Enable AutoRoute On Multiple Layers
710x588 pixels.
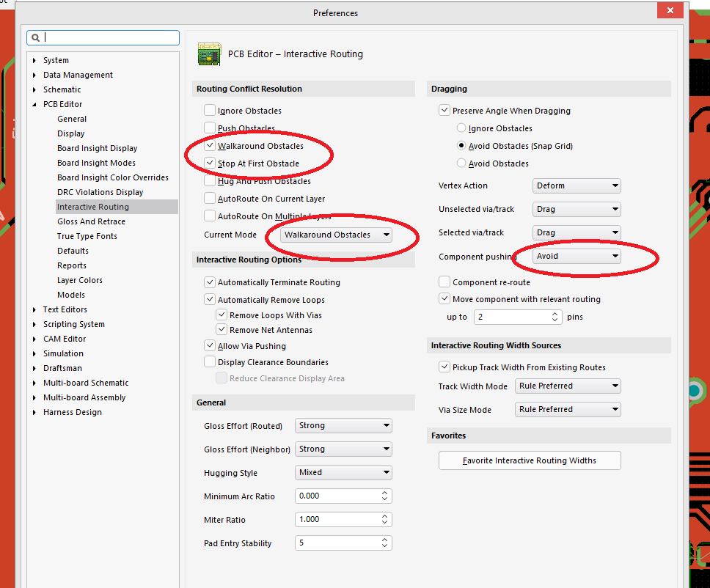point(210,216)
